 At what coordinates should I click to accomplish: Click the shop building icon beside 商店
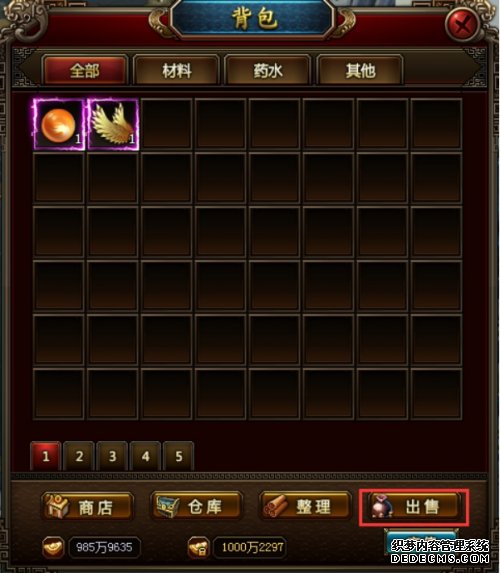[57, 506]
